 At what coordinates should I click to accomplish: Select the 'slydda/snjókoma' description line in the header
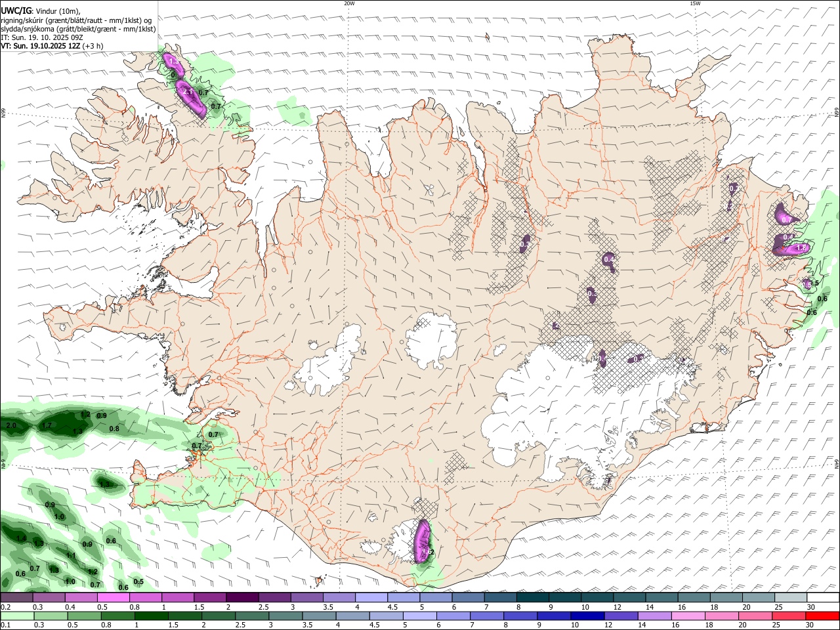point(78,29)
